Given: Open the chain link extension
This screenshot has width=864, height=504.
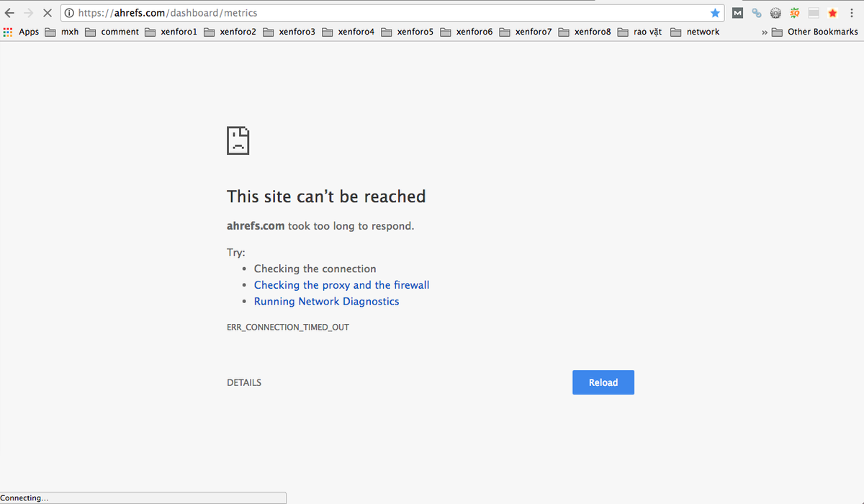Looking at the screenshot, I should (757, 13).
